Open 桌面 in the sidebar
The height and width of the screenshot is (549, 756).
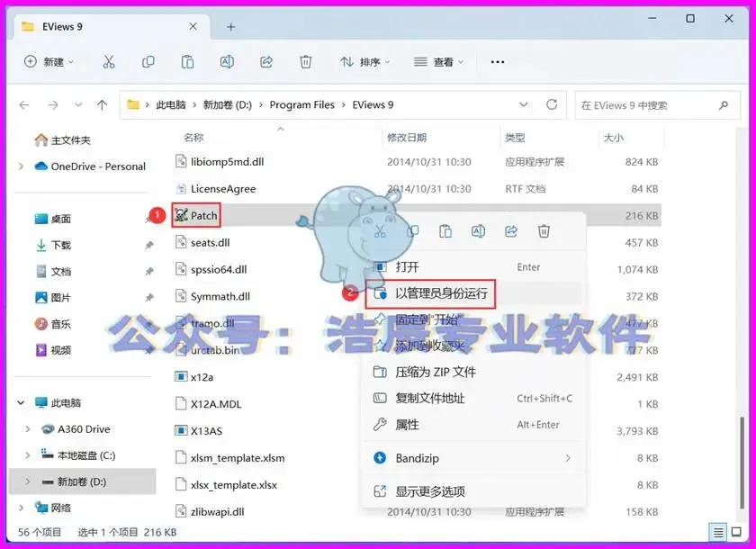click(53, 219)
